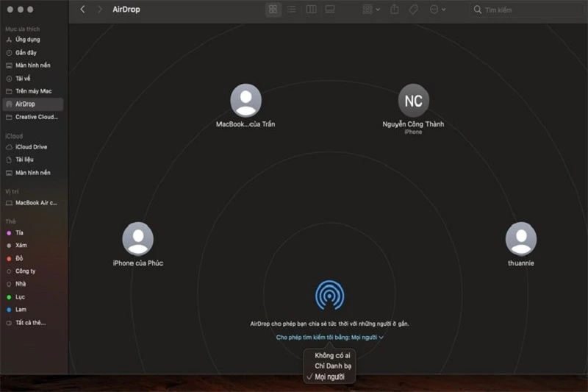This screenshot has height=392, width=588.
Task: Click the blue AirDrop radar icon
Action: [x=329, y=295]
